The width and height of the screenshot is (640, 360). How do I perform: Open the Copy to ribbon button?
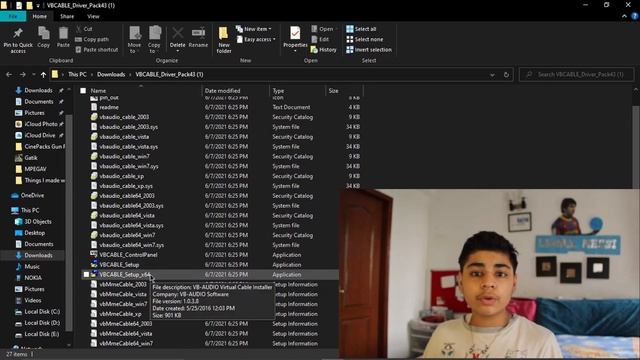pyautogui.click(x=154, y=40)
